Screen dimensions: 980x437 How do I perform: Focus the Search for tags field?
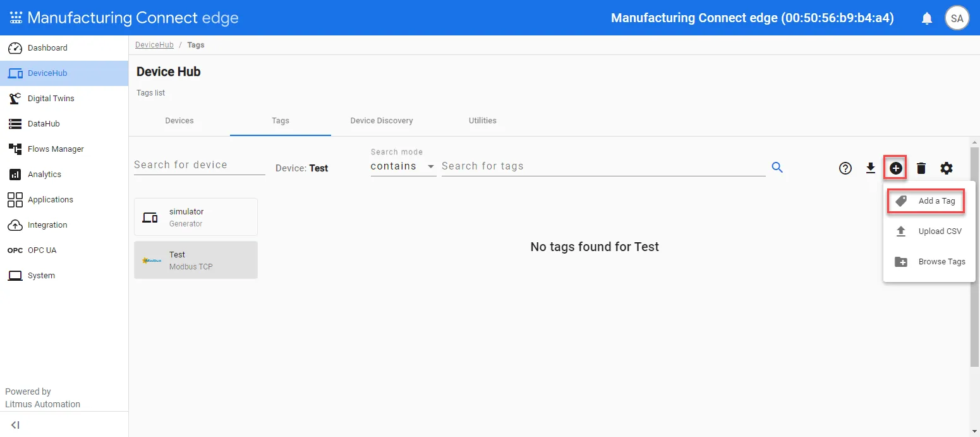click(603, 166)
